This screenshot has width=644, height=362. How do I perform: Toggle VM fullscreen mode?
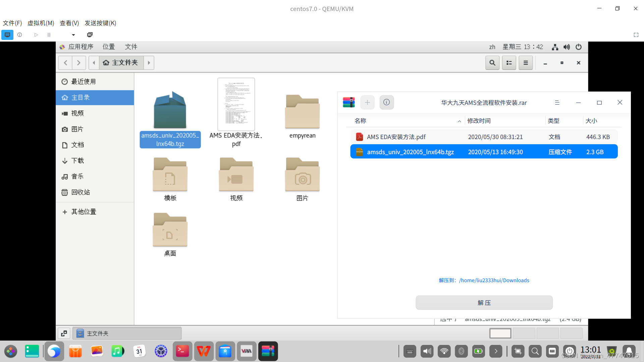coord(636,35)
